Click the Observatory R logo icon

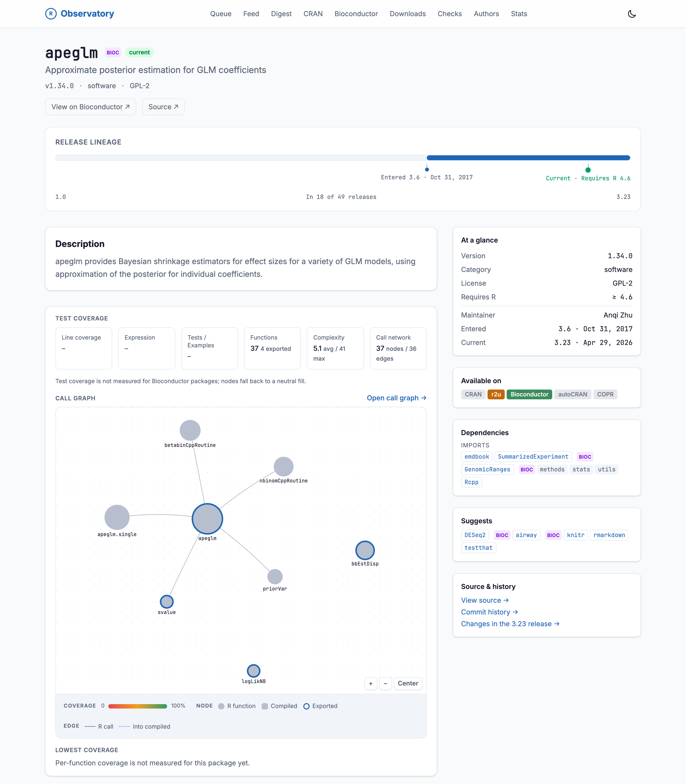point(51,14)
